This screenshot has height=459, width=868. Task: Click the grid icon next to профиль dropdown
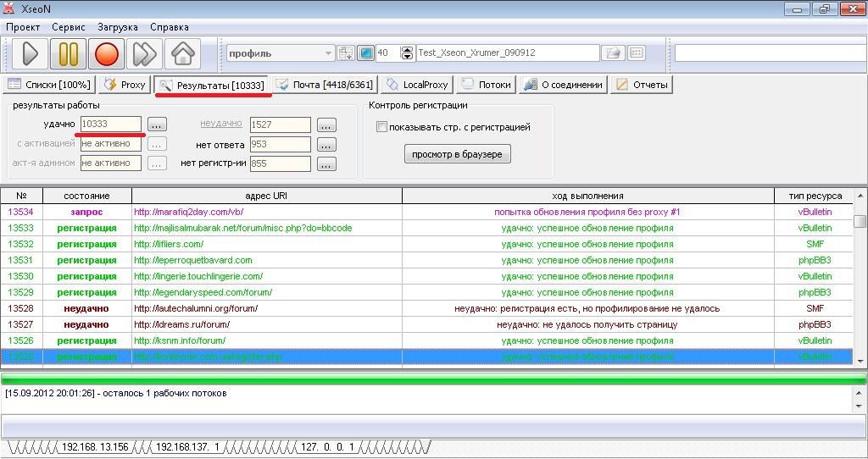346,53
